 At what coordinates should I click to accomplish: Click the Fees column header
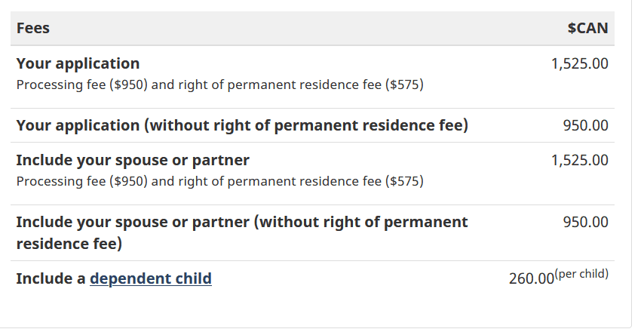33,29
